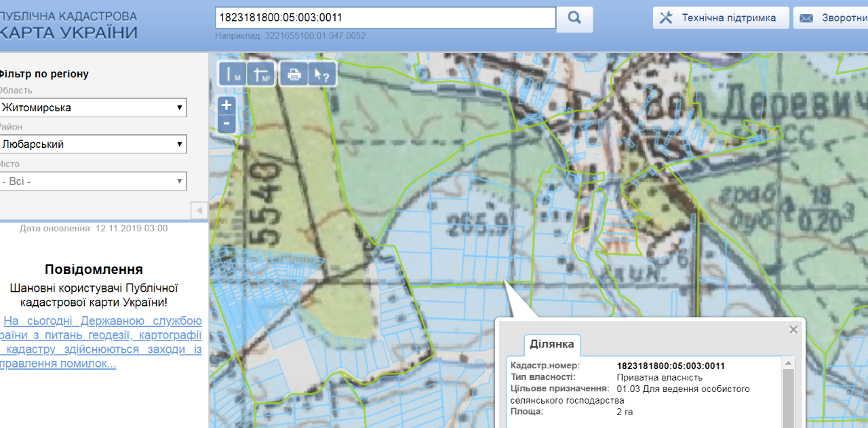Select the area measurement tool

pos(261,75)
